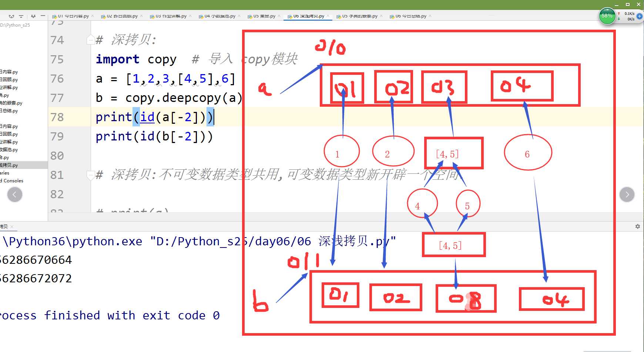
Task: Open the 03 作业讲解.py tab
Action: tap(171, 16)
